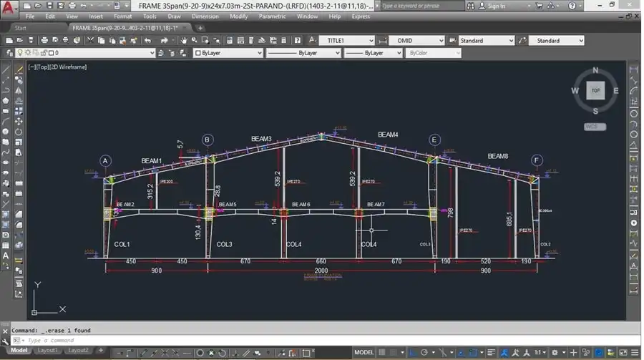
Task: Toggle hardware acceleration blue icon in status bar
Action: click(x=599, y=353)
